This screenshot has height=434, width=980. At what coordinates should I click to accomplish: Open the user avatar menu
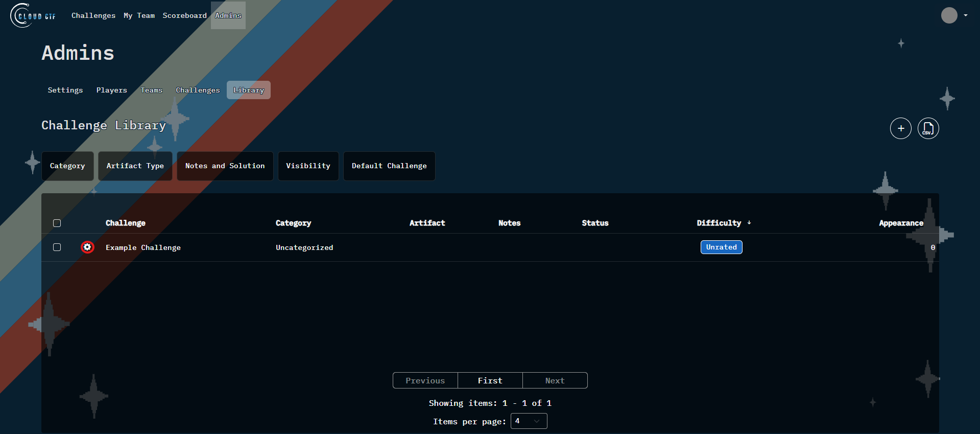click(949, 15)
